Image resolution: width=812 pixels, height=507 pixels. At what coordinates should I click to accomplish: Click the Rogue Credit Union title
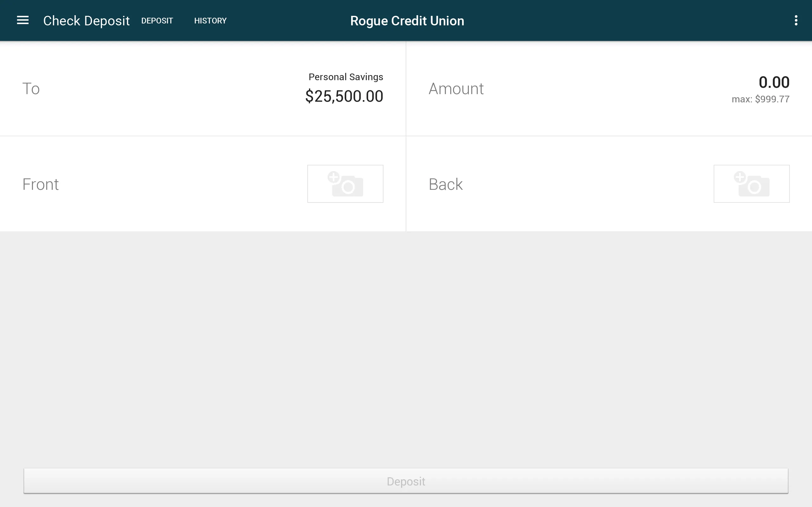tap(406, 21)
